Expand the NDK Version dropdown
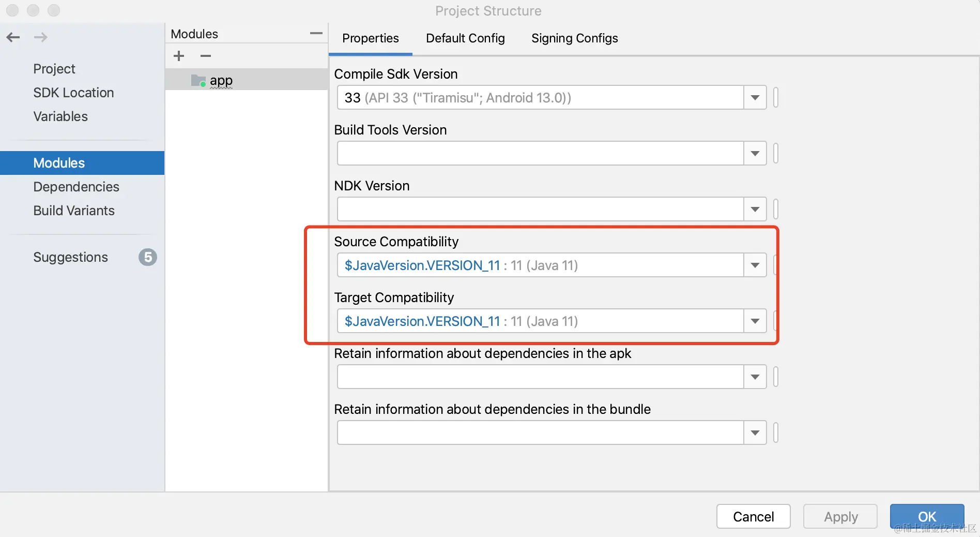The width and height of the screenshot is (980, 537). [755, 210]
